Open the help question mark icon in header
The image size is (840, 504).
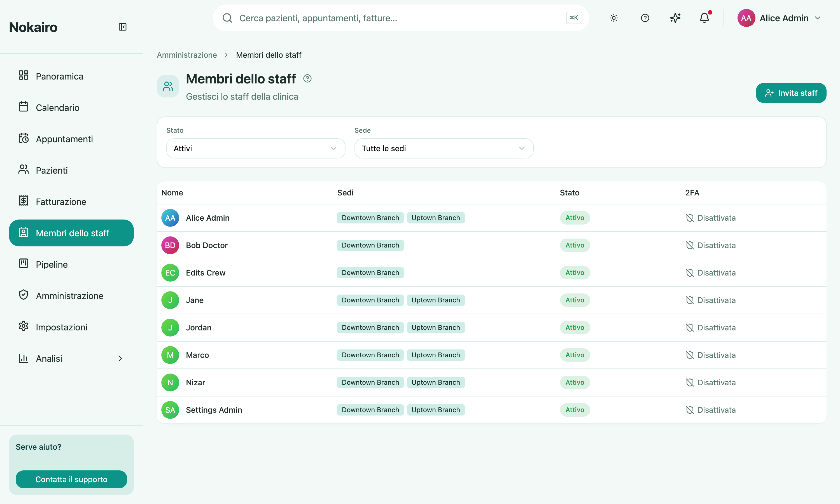[645, 18]
